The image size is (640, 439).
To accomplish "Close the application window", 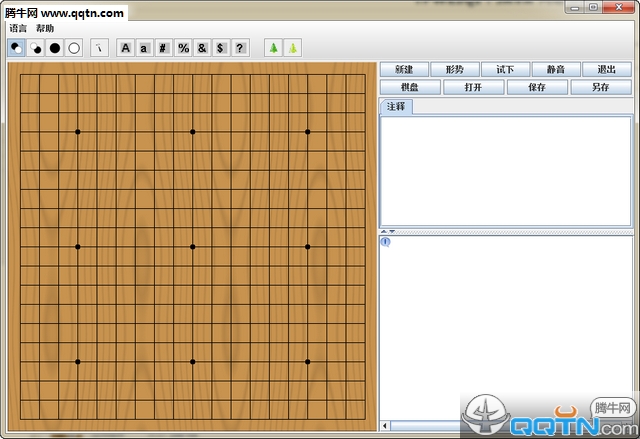I will 618,7.
